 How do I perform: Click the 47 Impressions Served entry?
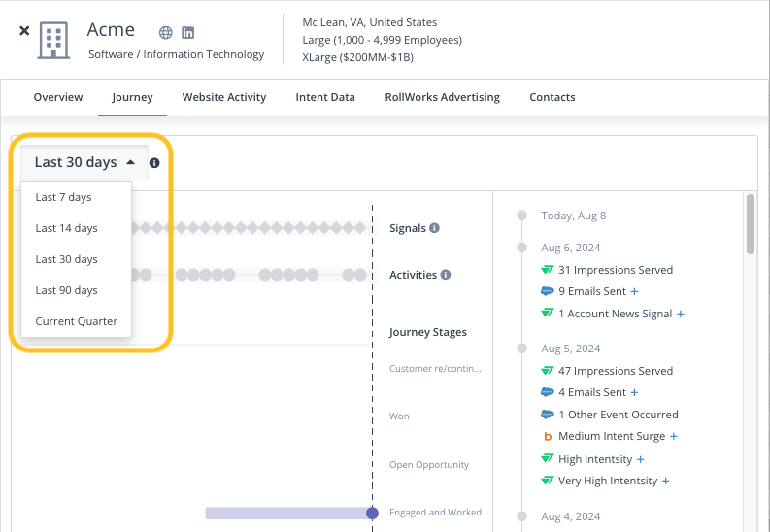tap(616, 371)
